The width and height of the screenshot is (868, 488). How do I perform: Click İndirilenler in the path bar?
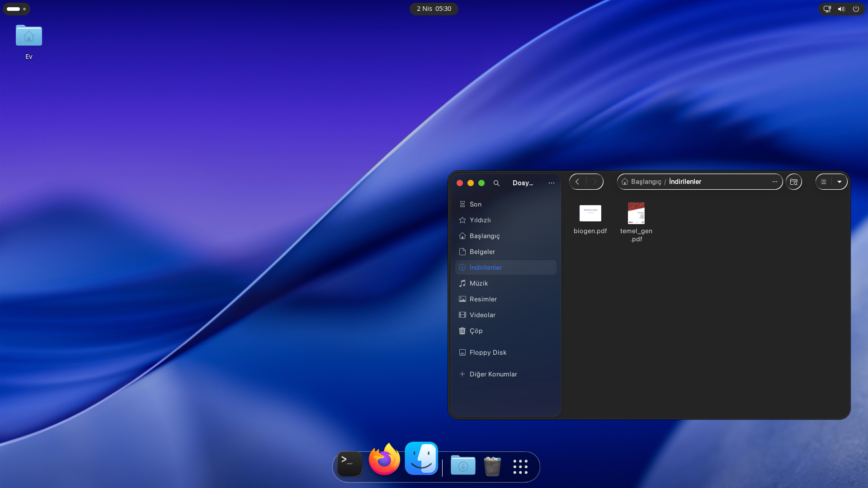(685, 182)
